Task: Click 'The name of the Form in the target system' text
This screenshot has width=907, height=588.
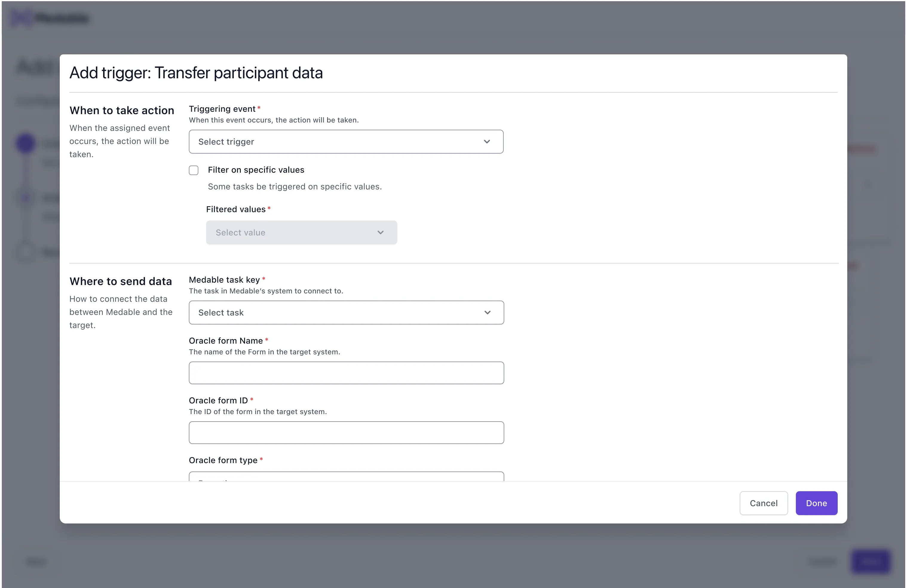Action: click(x=264, y=352)
